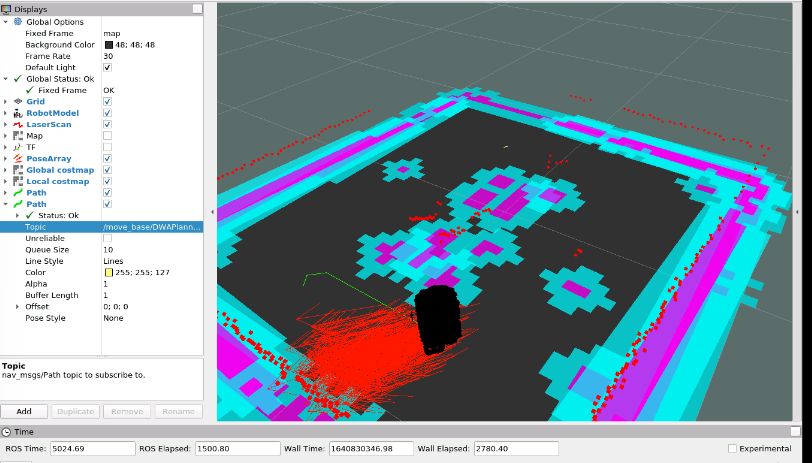The width and height of the screenshot is (812, 463).
Task: Click the TF display icon
Action: 18,147
